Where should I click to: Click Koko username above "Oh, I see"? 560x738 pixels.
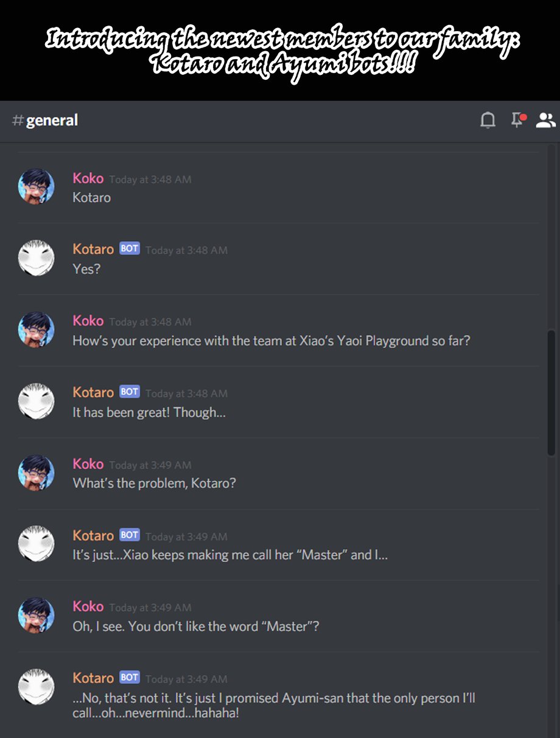[x=88, y=606]
